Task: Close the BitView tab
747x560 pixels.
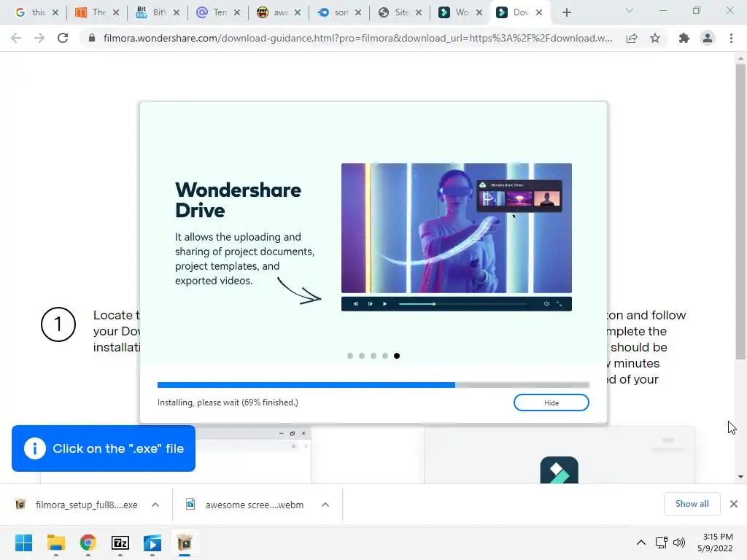Action: click(177, 12)
